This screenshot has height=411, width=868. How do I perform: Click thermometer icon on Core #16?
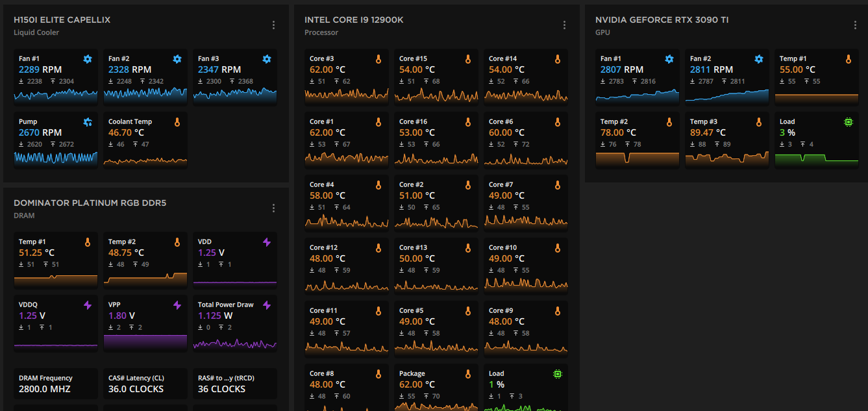tap(468, 122)
